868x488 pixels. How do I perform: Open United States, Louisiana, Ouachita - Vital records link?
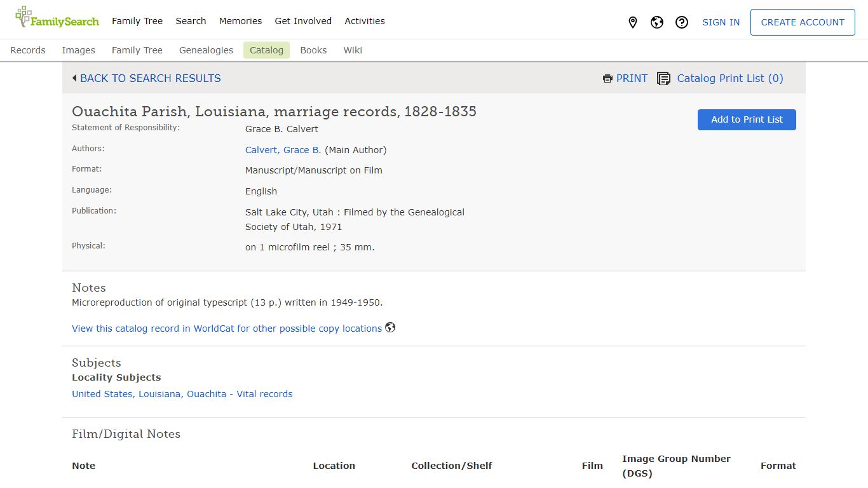pos(182,394)
